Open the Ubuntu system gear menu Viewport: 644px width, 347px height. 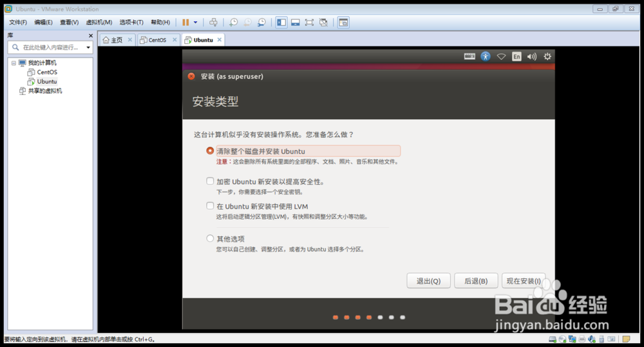(547, 57)
